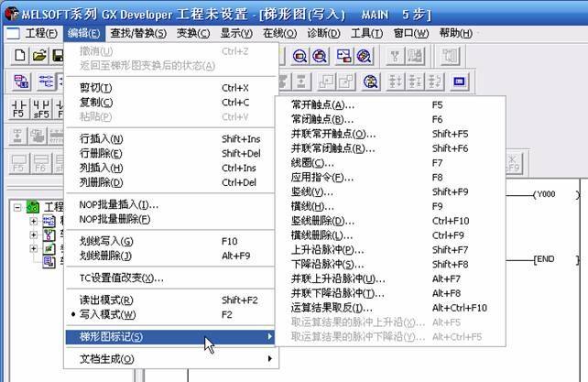
Task: Expand the first child node under project tree
Action: [34, 221]
